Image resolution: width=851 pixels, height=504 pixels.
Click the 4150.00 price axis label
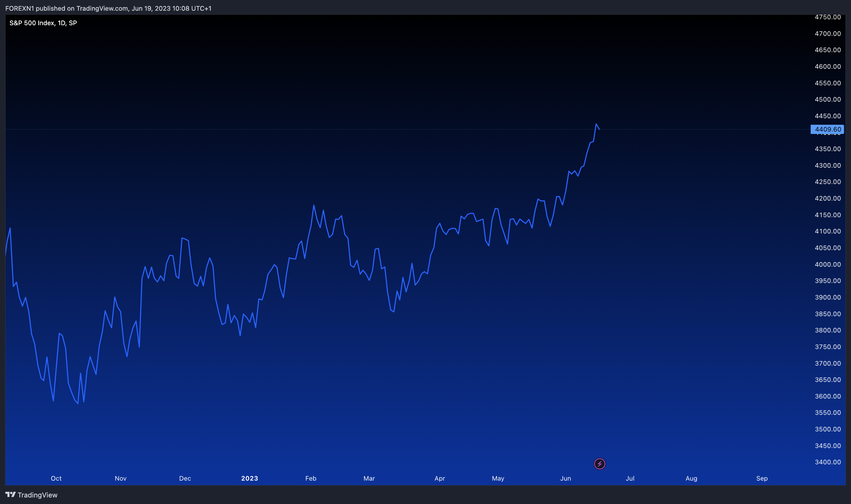[x=828, y=215]
